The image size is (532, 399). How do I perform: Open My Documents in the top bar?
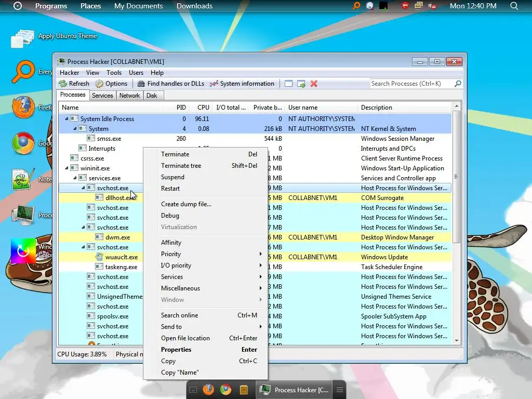tap(138, 6)
